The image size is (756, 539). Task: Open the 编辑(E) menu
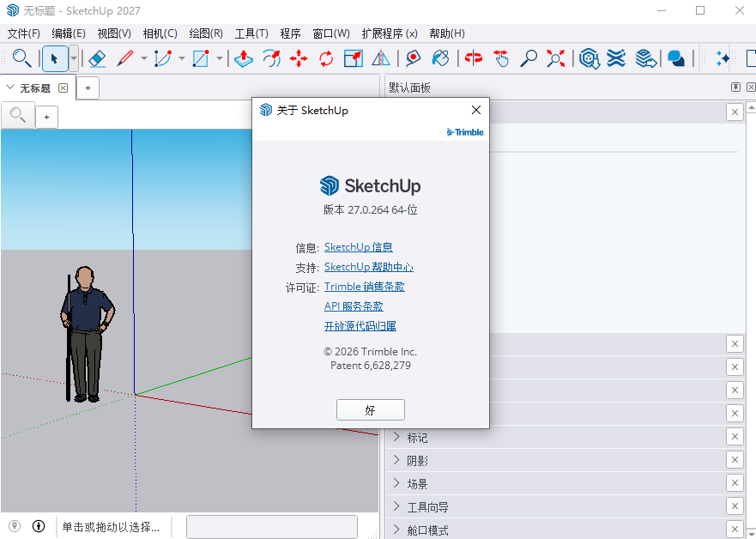pyautogui.click(x=69, y=33)
